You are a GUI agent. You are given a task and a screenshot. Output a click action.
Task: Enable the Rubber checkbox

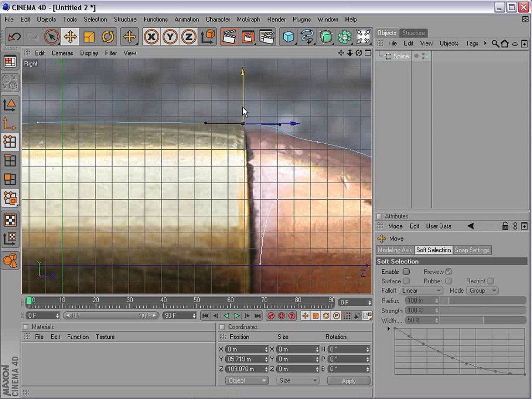(449, 281)
